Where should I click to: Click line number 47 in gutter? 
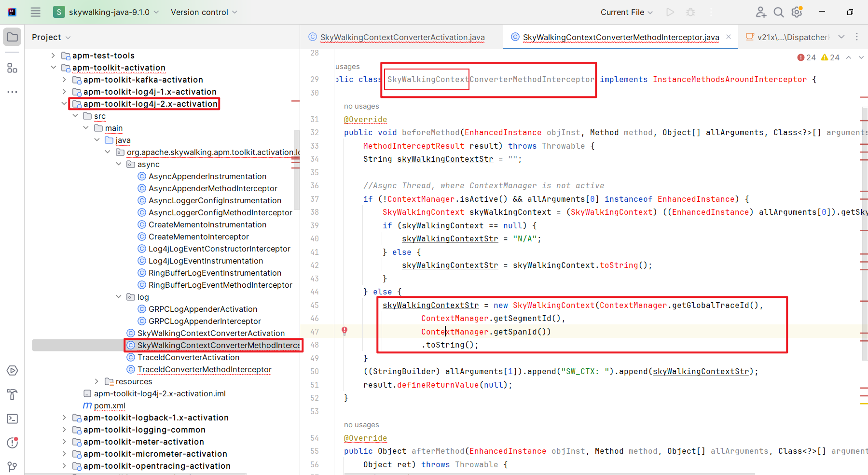315,332
